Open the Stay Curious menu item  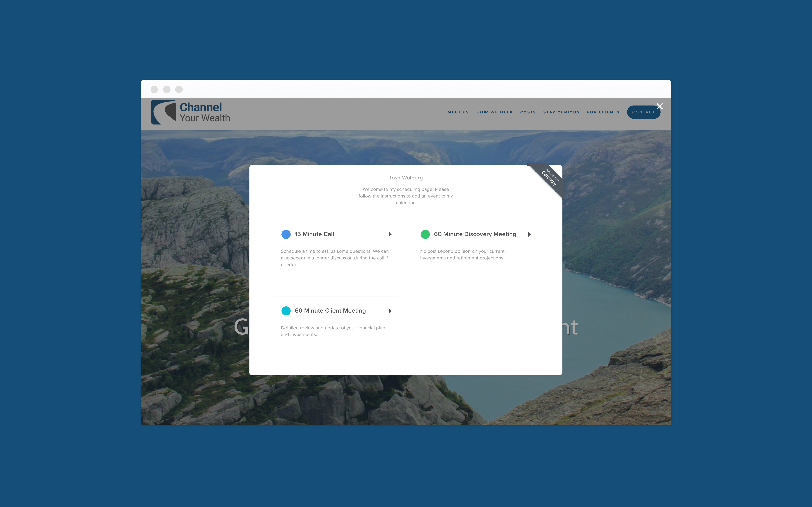[x=561, y=112]
